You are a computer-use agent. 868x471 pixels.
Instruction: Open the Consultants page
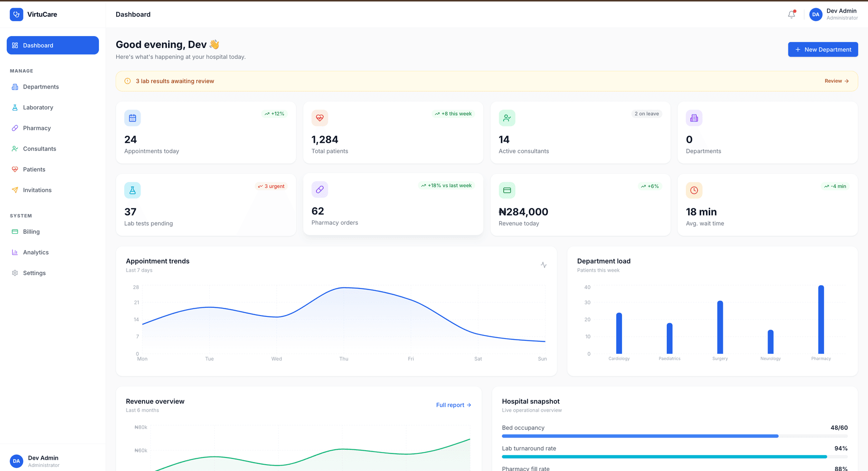pyautogui.click(x=52, y=149)
